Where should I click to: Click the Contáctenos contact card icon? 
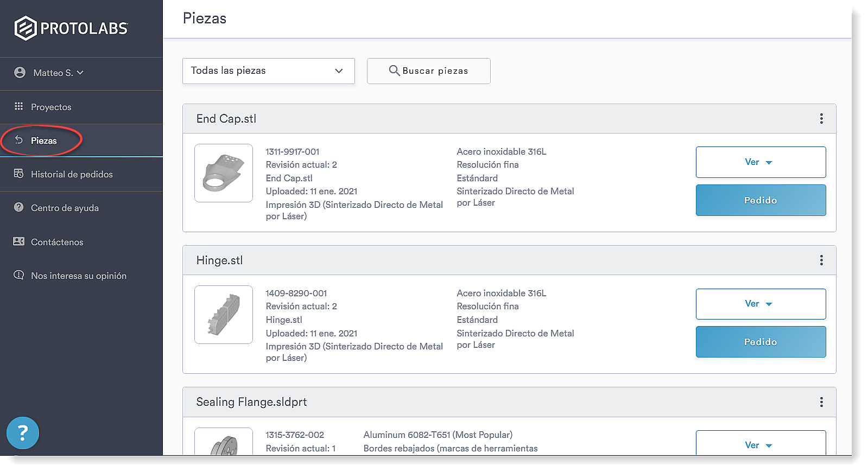tap(19, 241)
